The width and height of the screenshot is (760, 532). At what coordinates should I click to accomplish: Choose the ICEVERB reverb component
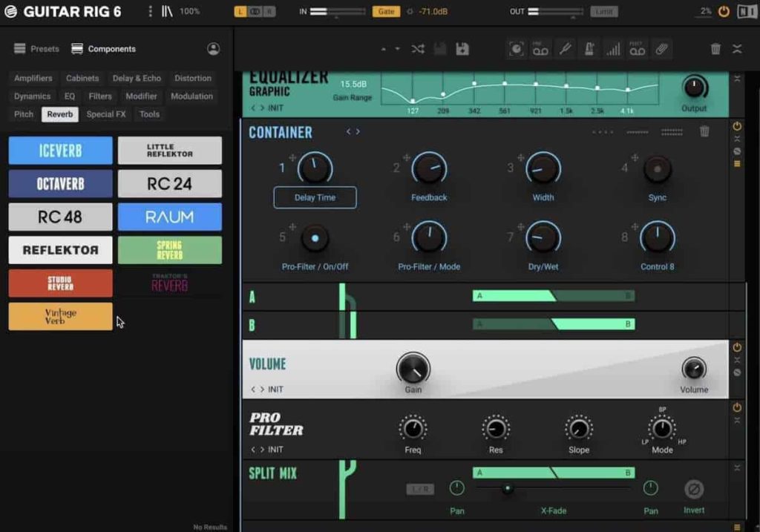[x=60, y=150]
